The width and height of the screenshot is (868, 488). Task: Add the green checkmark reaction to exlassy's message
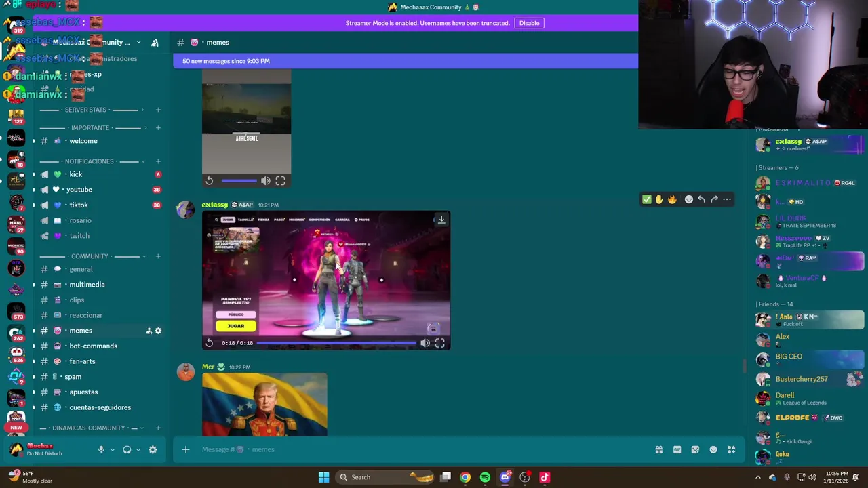647,199
